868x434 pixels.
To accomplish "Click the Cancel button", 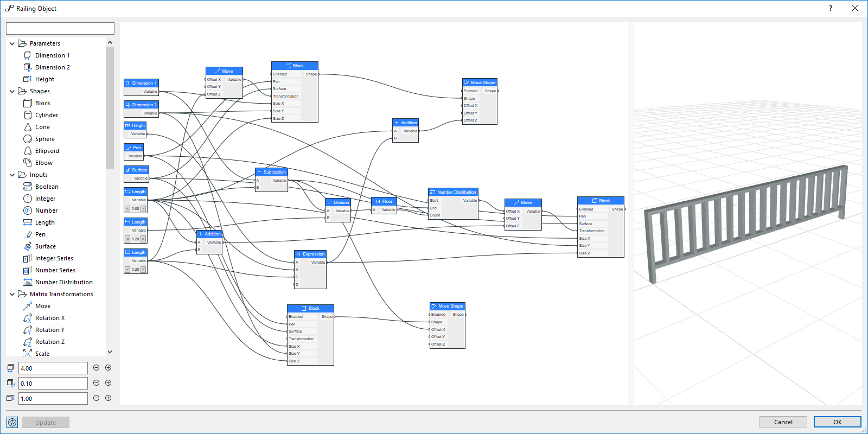I will [x=783, y=422].
